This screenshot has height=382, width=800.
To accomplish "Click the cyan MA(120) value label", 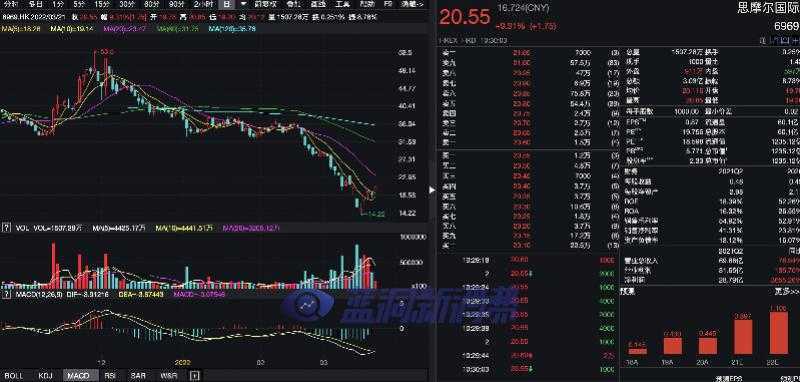I will tap(232, 29).
